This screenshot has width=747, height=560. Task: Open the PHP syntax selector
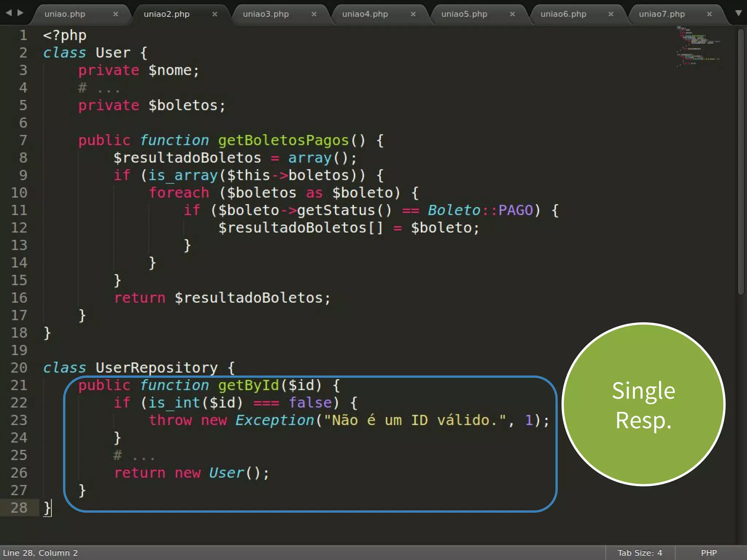pos(709,553)
